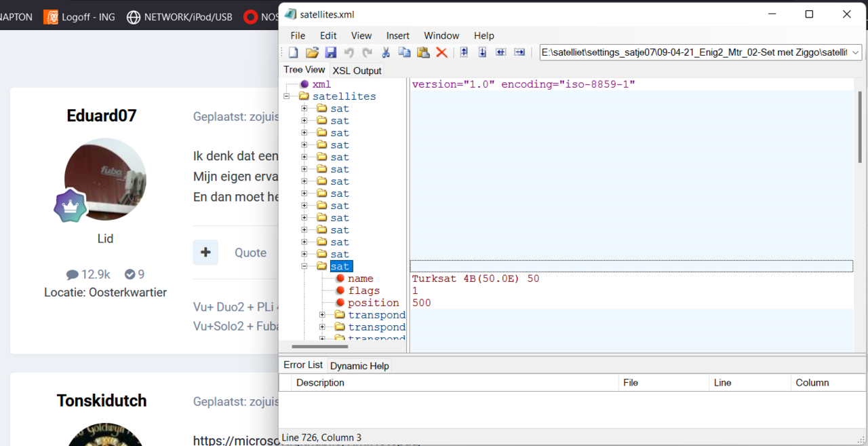Image resolution: width=868 pixels, height=446 pixels.
Task: Open the file path dropdown list
Action: [x=856, y=52]
